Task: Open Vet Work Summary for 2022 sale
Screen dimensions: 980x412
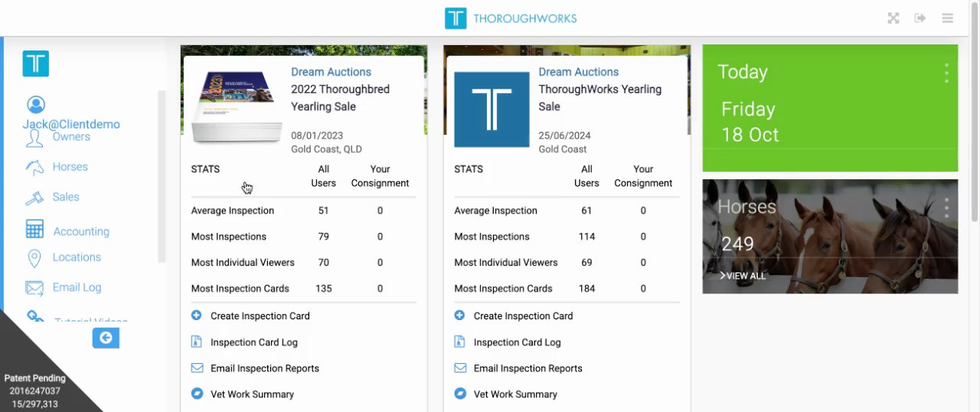Action: tap(252, 394)
